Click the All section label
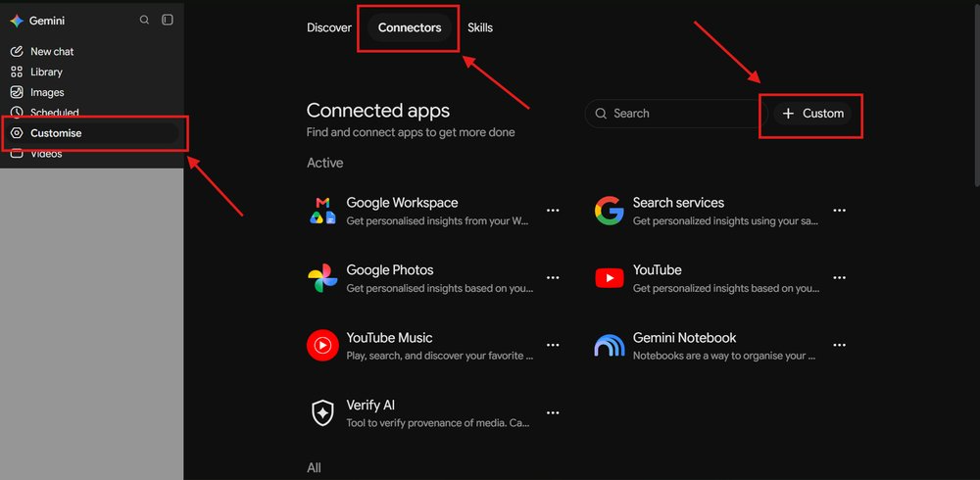This screenshot has height=480, width=980. (314, 467)
